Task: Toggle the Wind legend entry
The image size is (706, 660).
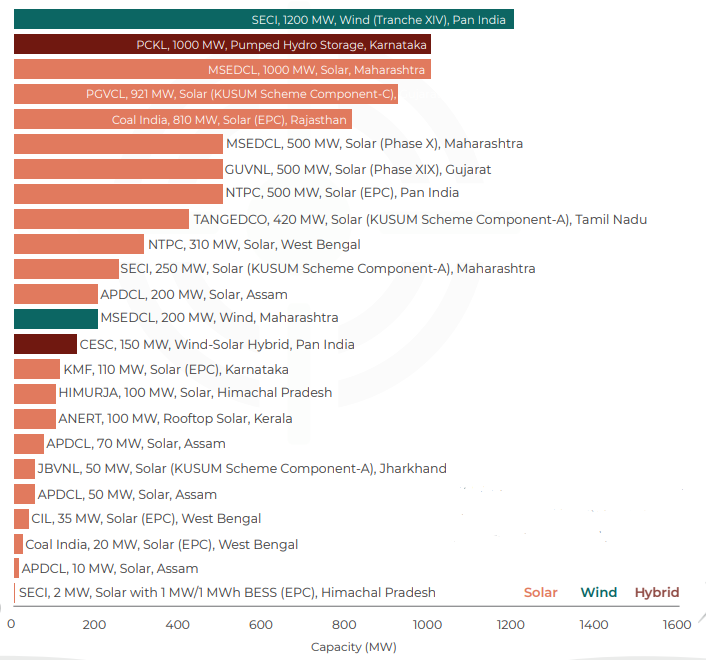Action: (x=599, y=592)
